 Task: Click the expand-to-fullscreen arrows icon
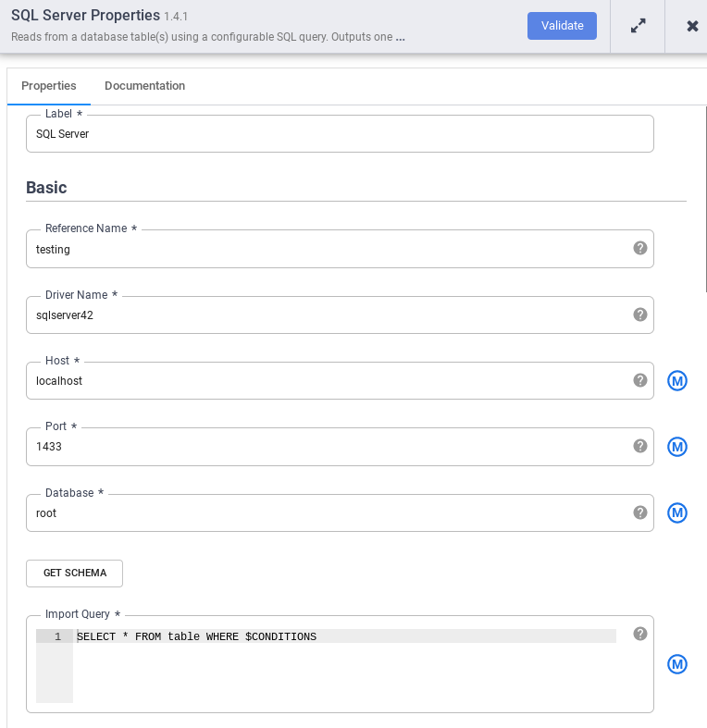tap(638, 26)
